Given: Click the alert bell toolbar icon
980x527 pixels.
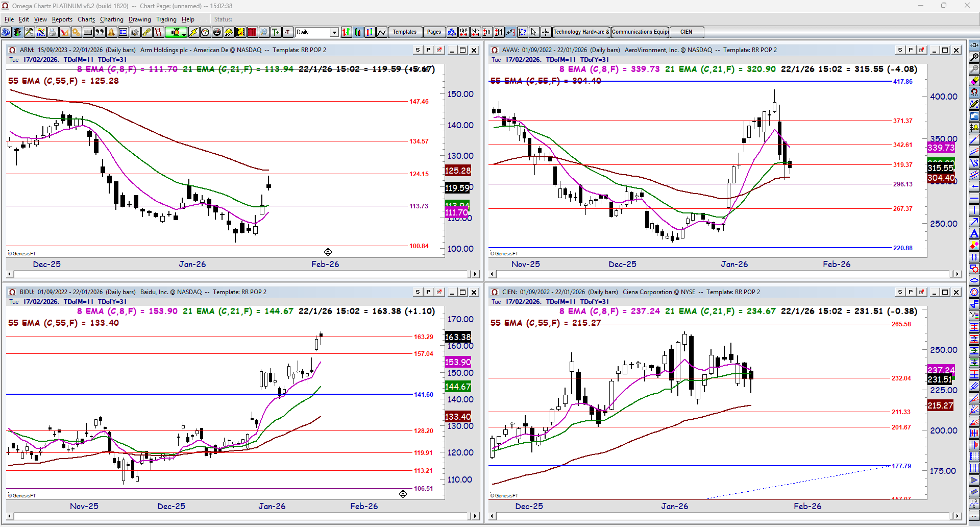Looking at the screenshot, I should (x=111, y=32).
